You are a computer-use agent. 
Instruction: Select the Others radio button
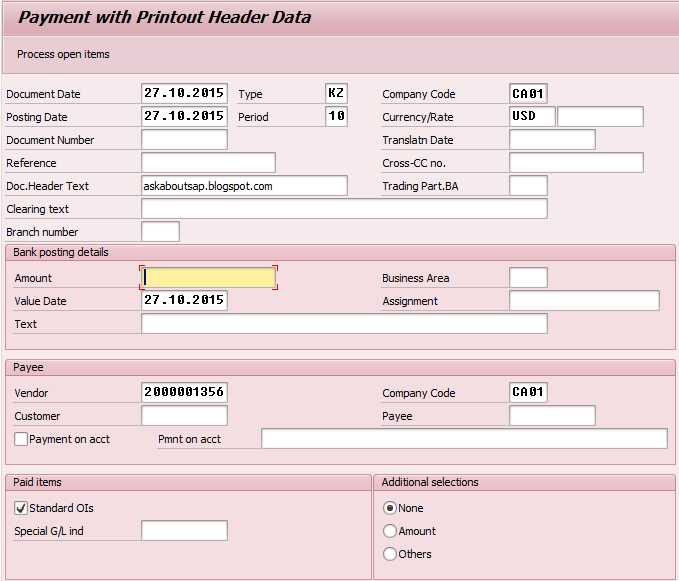coord(390,554)
